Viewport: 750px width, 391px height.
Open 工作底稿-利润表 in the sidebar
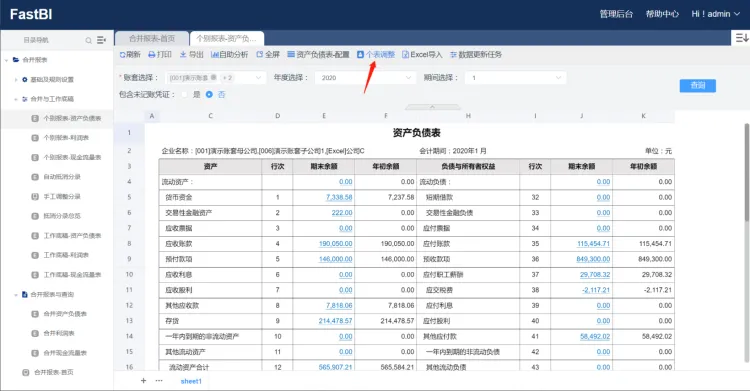point(66,255)
